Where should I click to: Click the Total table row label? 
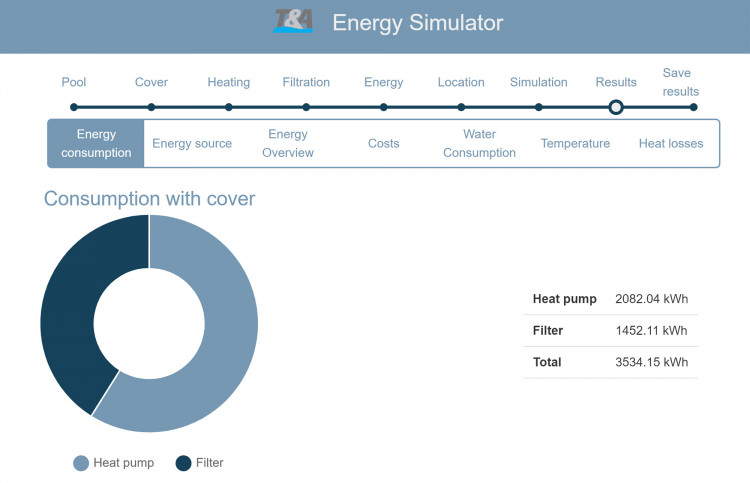tap(547, 362)
